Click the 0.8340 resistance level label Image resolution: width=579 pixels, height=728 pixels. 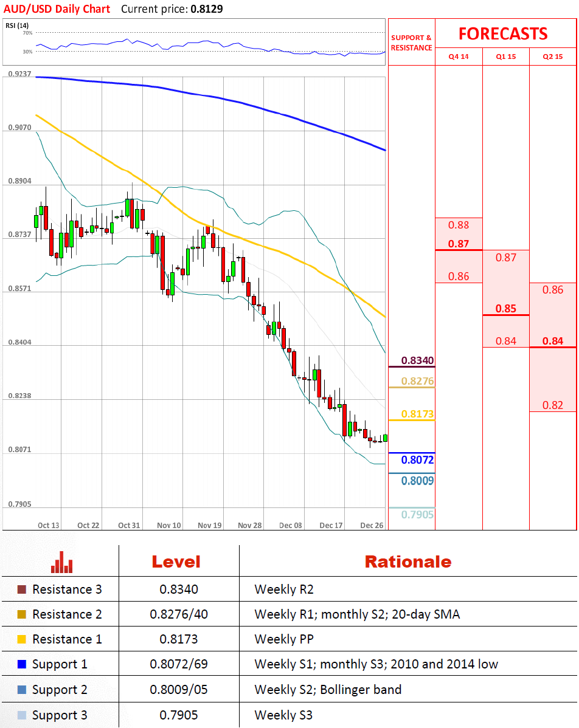(417, 360)
